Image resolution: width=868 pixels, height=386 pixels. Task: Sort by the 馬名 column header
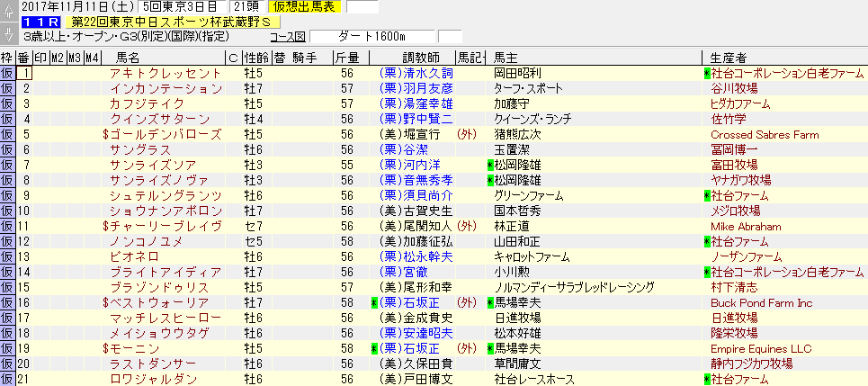pos(128,58)
